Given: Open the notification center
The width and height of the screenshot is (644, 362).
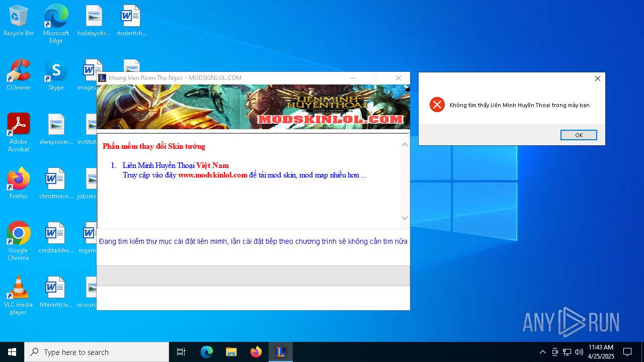Looking at the screenshot, I should [x=627, y=352].
